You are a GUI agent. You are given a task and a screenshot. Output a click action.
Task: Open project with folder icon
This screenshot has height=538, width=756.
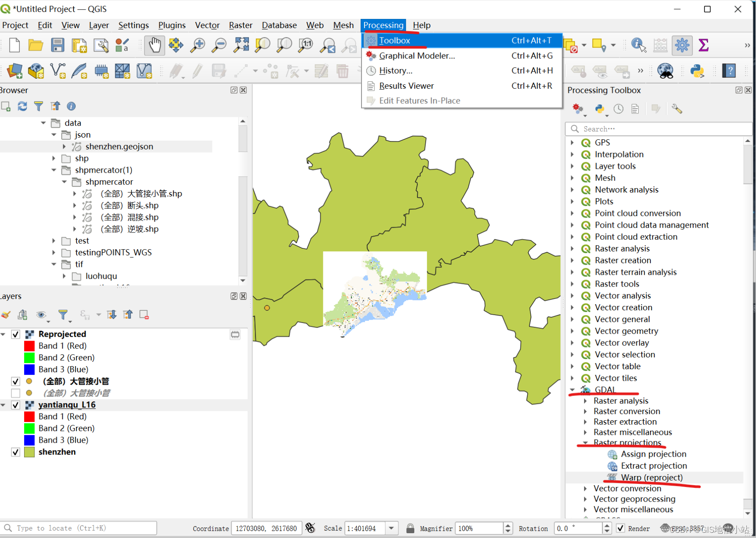click(x=36, y=45)
